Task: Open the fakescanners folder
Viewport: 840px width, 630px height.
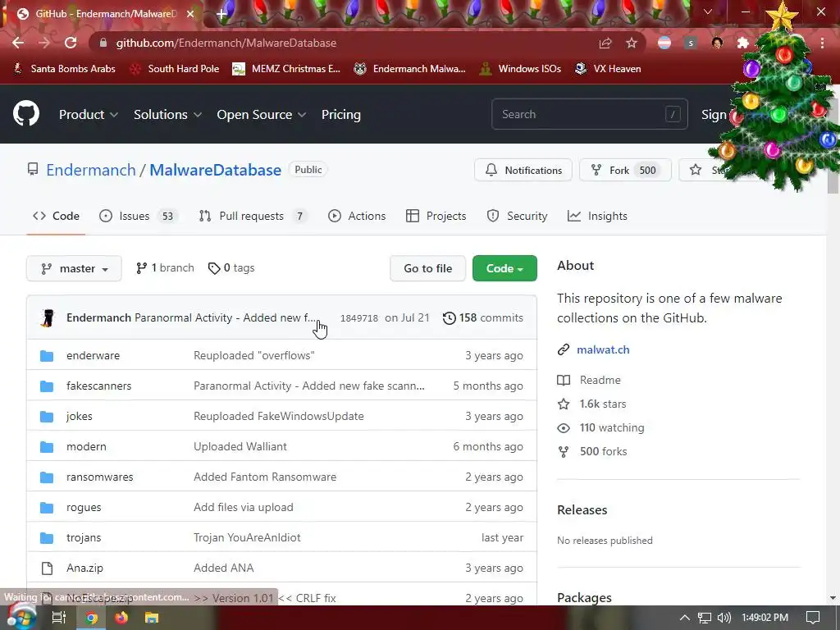Action: 98,386
